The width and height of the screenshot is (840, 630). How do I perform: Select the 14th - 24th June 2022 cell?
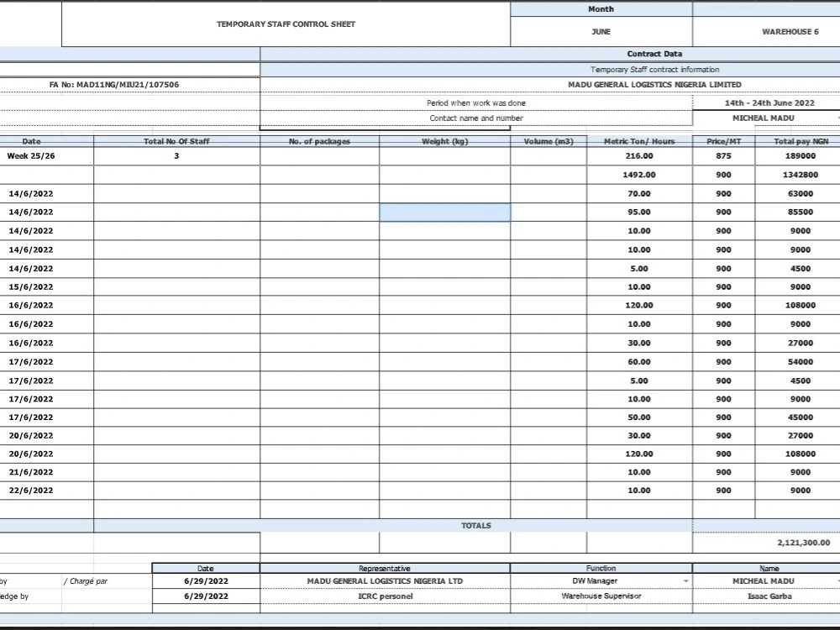pos(767,102)
